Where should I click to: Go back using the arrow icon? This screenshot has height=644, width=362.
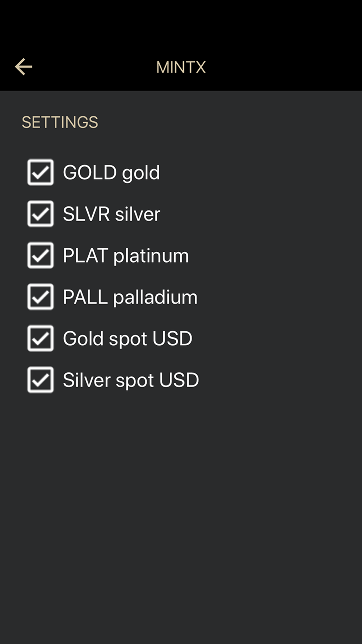[24, 67]
